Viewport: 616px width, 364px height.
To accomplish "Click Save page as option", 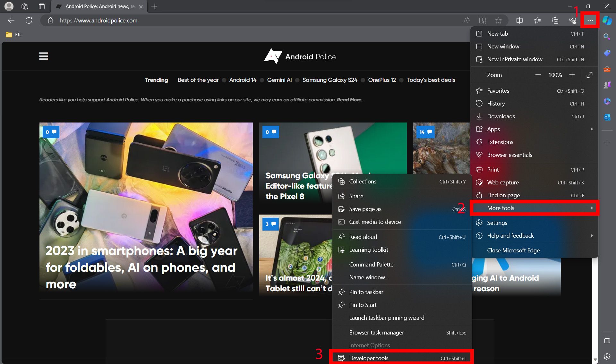I will [x=365, y=208].
